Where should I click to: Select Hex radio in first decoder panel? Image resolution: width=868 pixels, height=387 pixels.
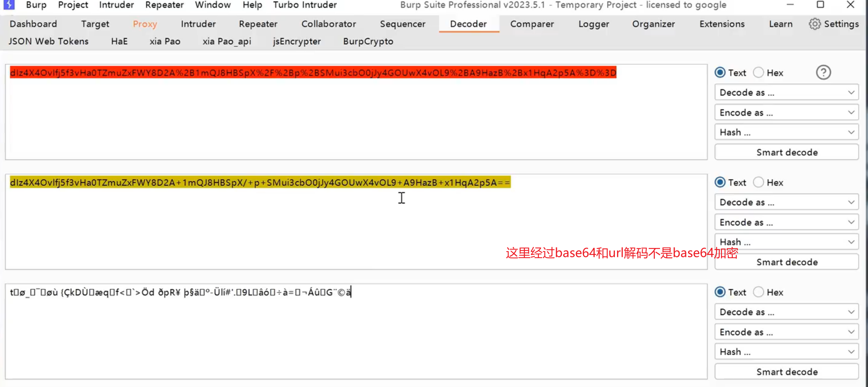(758, 73)
